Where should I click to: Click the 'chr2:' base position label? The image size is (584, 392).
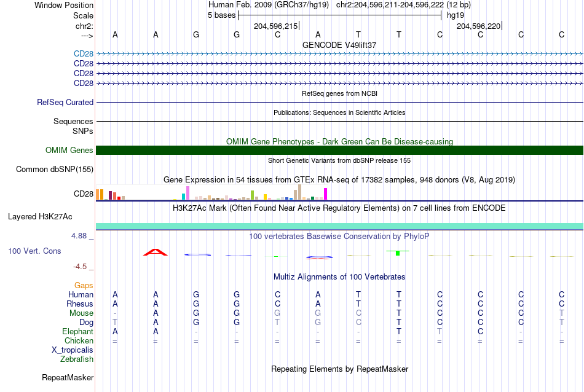pos(84,26)
